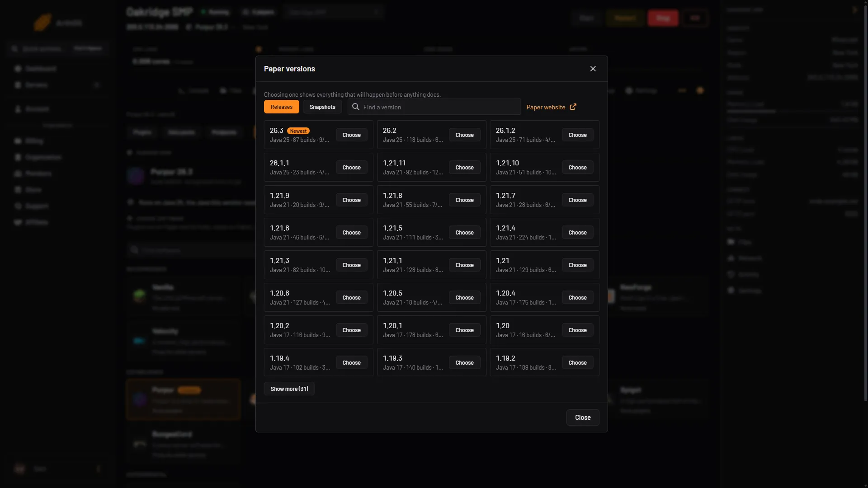Viewport: 868px width, 488px height.
Task: Choose Paper version 1.20.2
Action: (x=352, y=330)
